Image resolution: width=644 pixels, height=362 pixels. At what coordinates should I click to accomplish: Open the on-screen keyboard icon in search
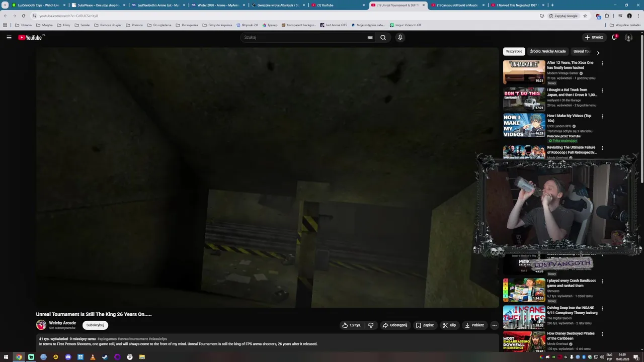coord(370,37)
